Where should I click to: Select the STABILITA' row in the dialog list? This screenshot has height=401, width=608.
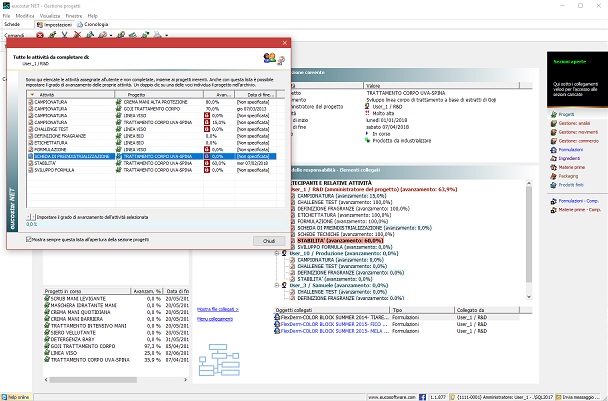click(x=152, y=163)
